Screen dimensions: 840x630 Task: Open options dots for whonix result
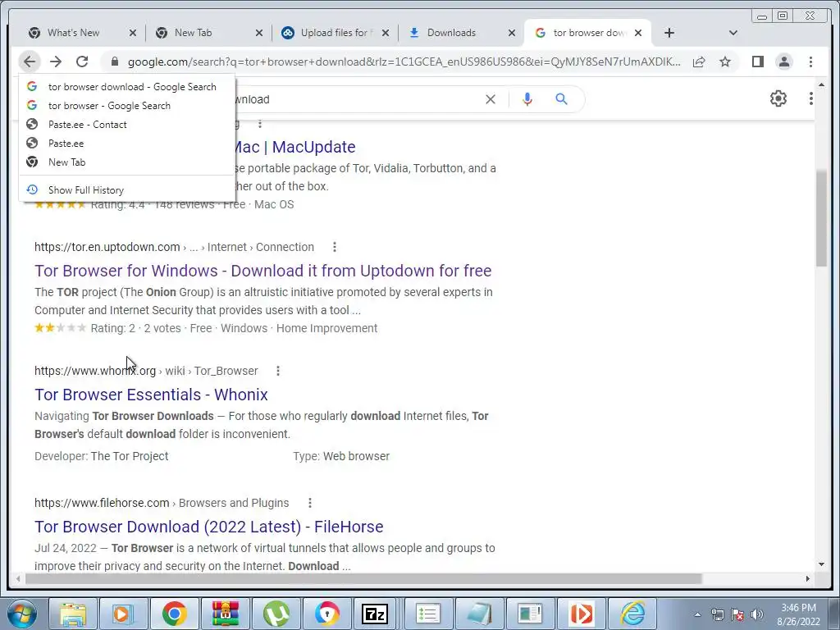[277, 371]
